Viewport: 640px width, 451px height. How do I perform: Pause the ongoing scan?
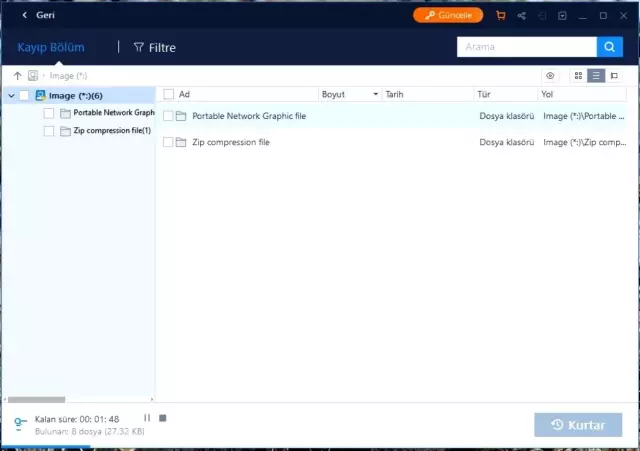pos(147,418)
